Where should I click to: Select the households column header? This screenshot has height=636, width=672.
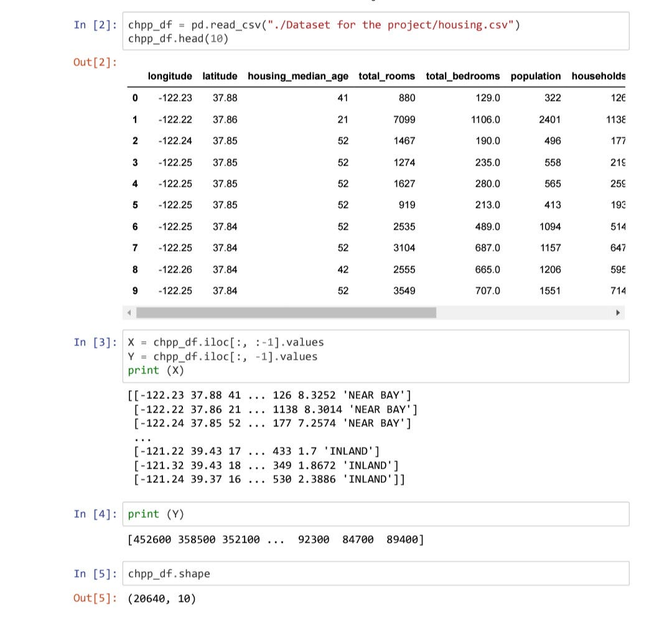[x=599, y=77]
